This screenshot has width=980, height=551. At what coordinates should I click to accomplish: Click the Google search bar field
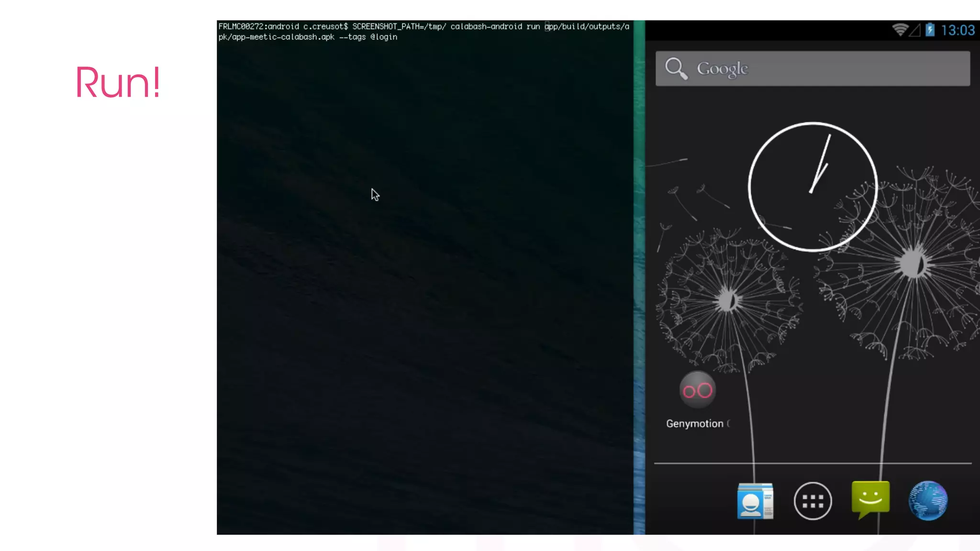pyautogui.click(x=833, y=68)
